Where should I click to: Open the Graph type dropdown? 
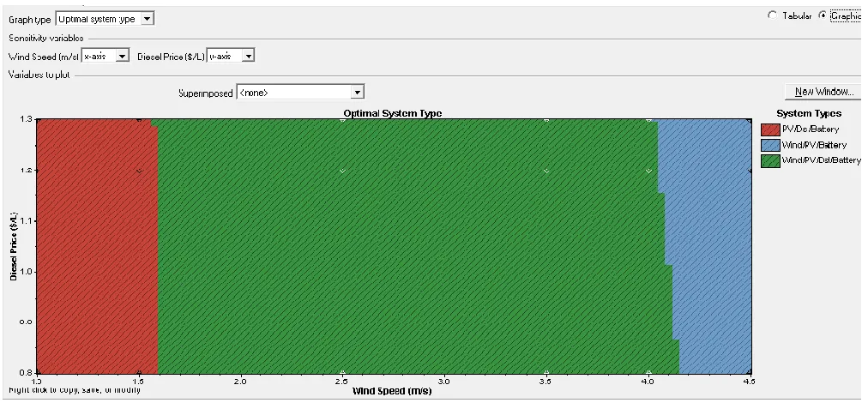tap(105, 19)
